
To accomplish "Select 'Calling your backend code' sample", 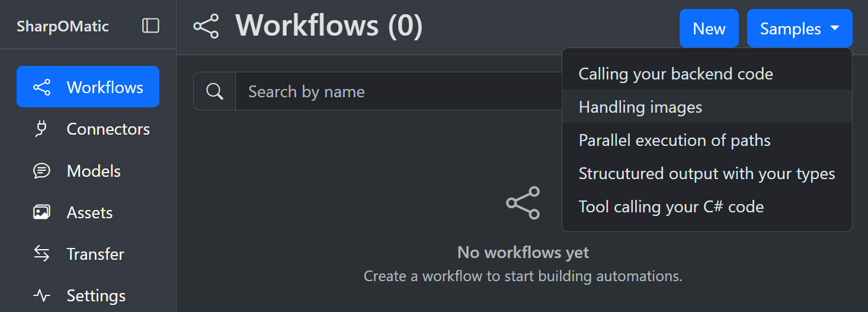I will coord(675,74).
